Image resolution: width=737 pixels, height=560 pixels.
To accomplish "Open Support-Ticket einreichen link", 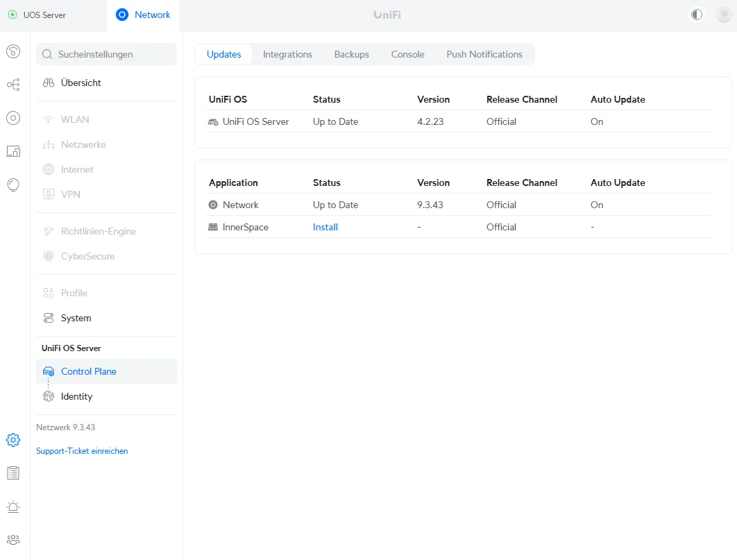I will [82, 451].
